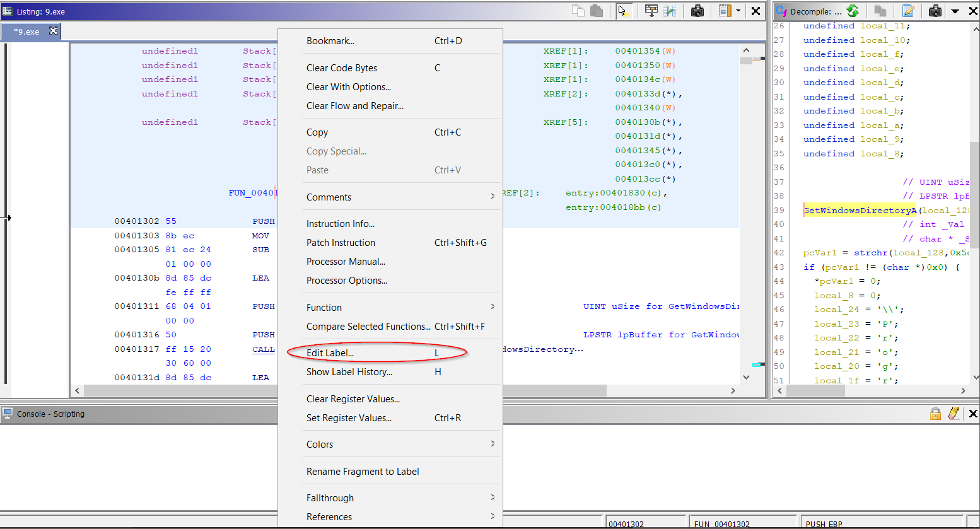The image size is (980, 529).
Task: Toggle the console scroll lock icon
Action: pos(935,414)
